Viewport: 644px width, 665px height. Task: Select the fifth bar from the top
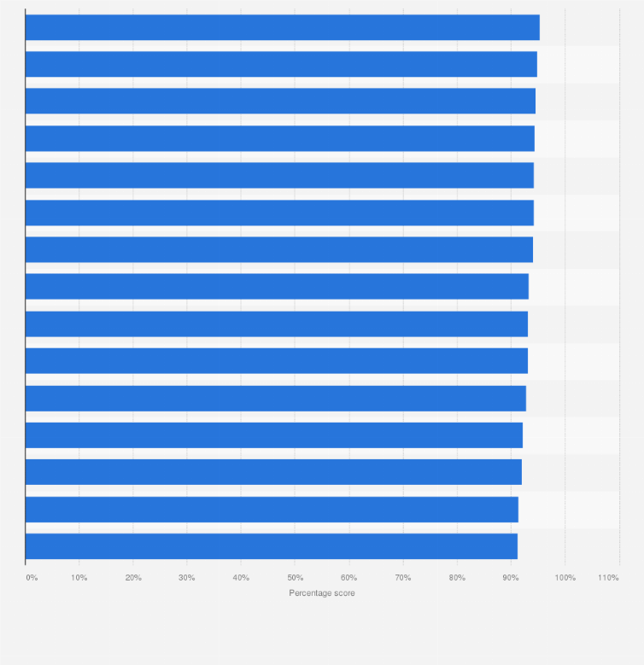pos(279,175)
